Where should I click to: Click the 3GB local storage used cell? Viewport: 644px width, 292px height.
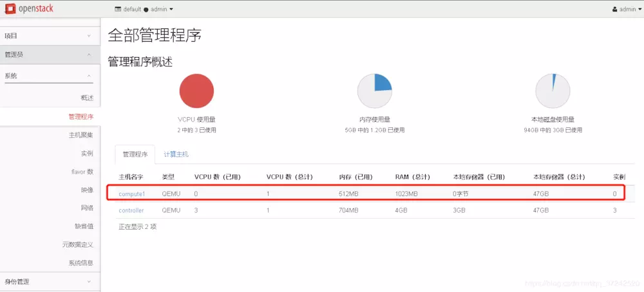tap(459, 210)
